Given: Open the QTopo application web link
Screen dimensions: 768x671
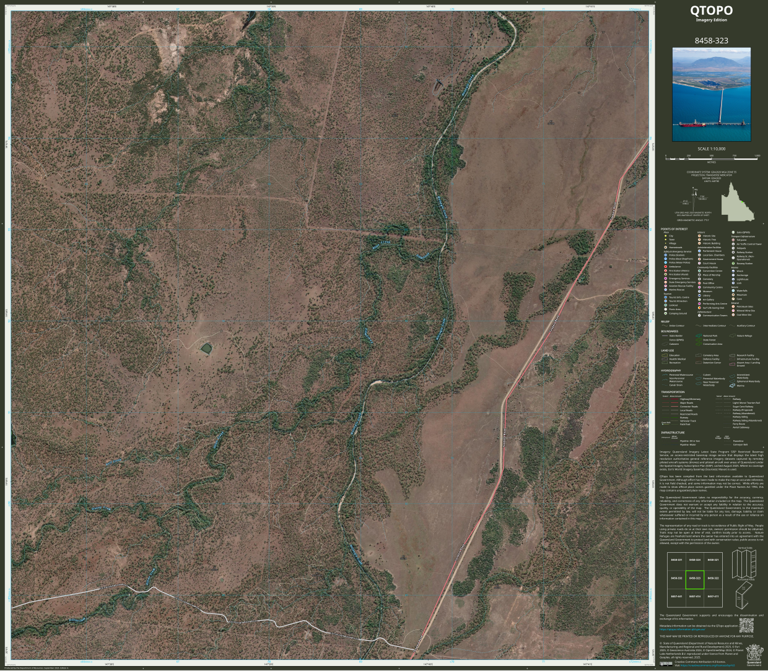Looking at the screenshot, I should [682, 629].
